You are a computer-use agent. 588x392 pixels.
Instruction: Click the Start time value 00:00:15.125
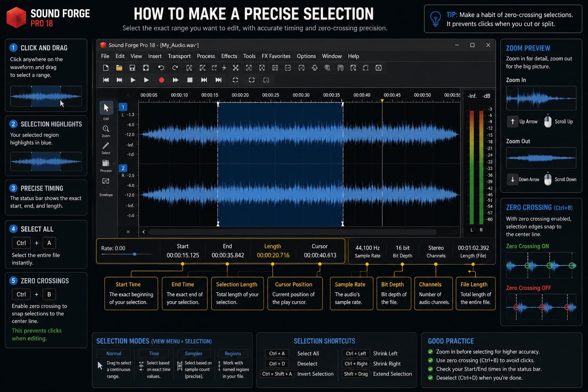(x=183, y=255)
